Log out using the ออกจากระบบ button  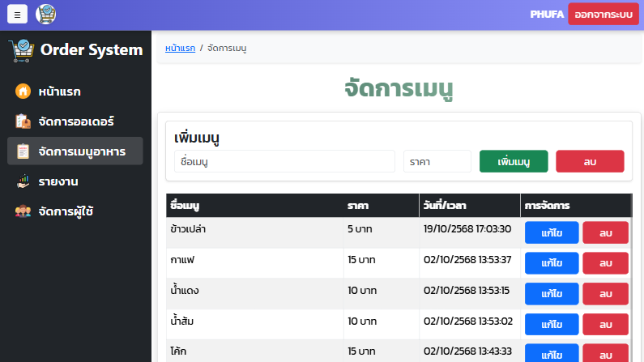(603, 15)
